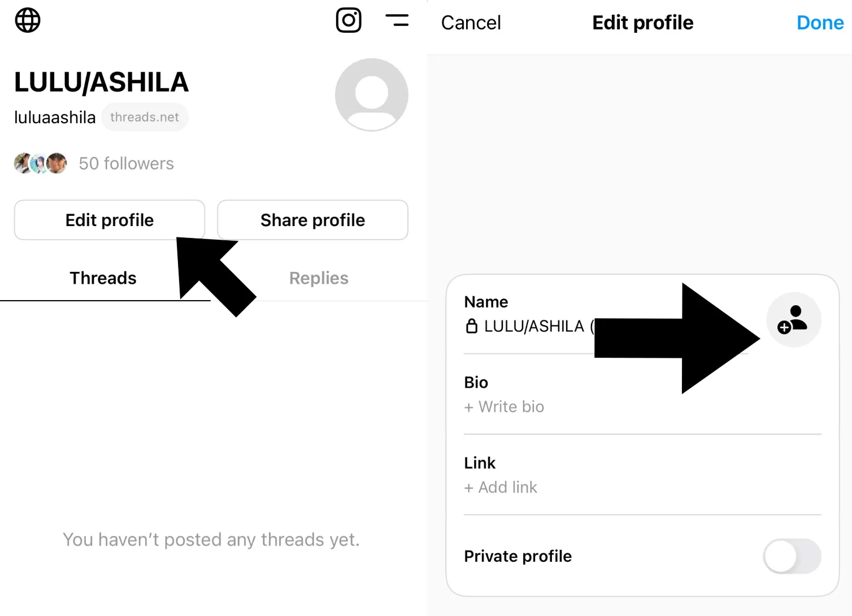Click the threads.net badge
852x616 pixels.
coord(145,117)
